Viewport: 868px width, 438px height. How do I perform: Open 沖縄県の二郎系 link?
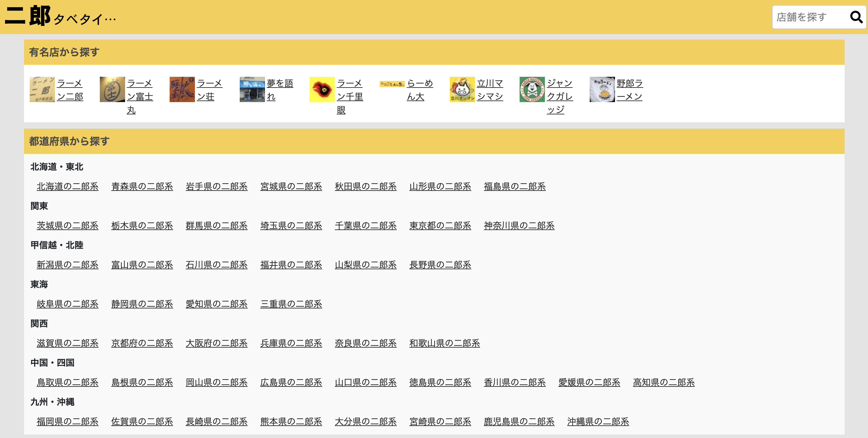[x=598, y=422]
